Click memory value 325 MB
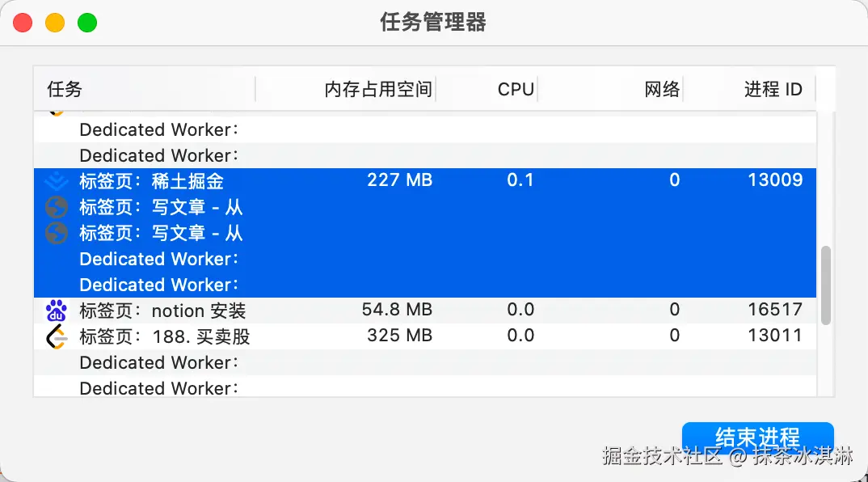 point(400,336)
